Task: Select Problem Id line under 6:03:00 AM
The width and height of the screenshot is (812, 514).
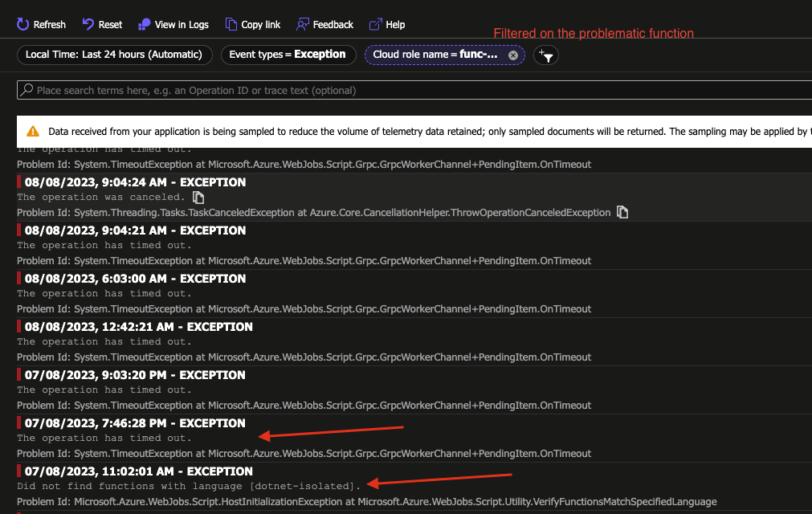Action: click(304, 308)
